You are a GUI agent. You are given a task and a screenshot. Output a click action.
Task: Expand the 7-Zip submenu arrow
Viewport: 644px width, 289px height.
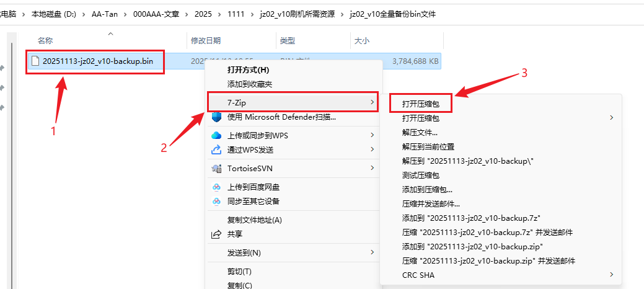pyautogui.click(x=372, y=102)
